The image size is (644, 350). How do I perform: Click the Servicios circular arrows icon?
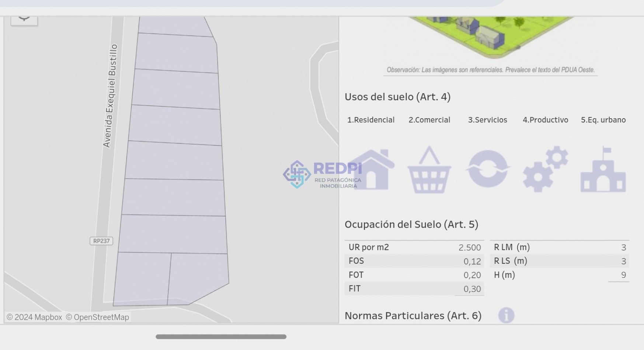pyautogui.click(x=488, y=169)
